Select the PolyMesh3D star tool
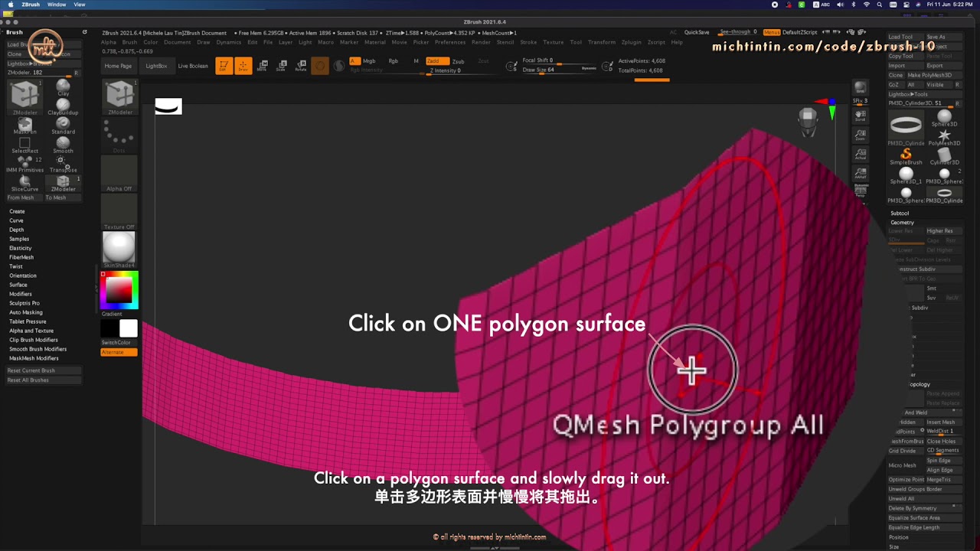Screen dimensions: 980x551 944,137
